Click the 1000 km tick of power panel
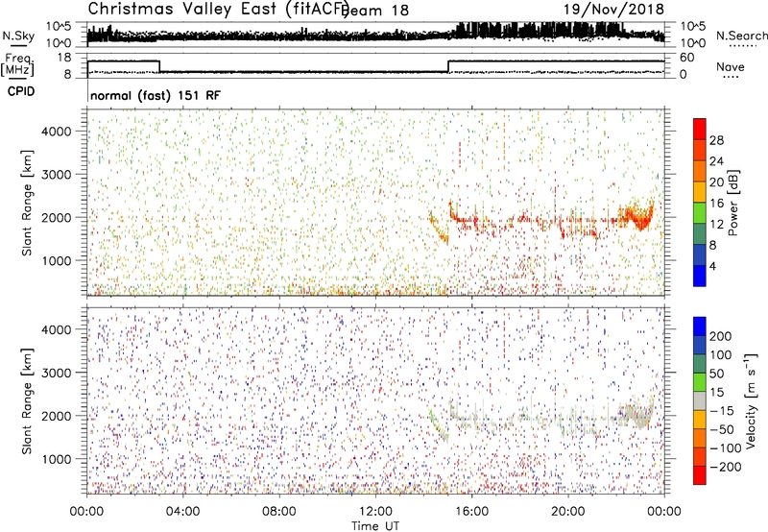 click(57, 260)
